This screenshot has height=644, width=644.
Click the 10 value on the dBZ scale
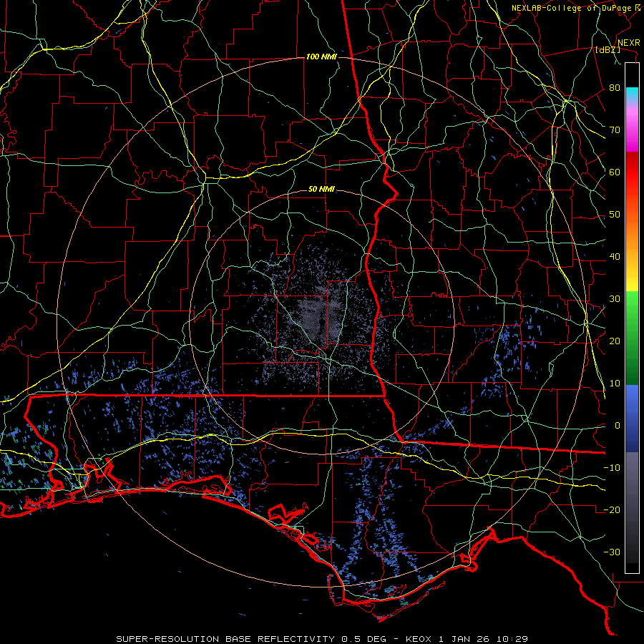click(x=615, y=384)
